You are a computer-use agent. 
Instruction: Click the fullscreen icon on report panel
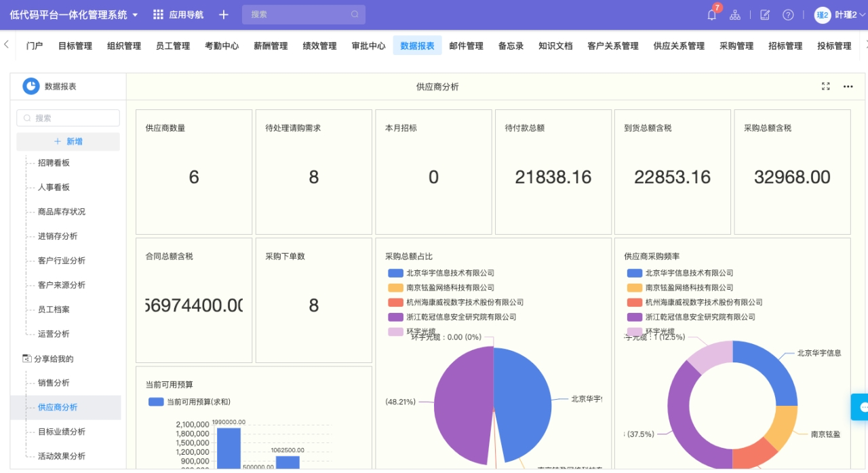pyautogui.click(x=826, y=86)
